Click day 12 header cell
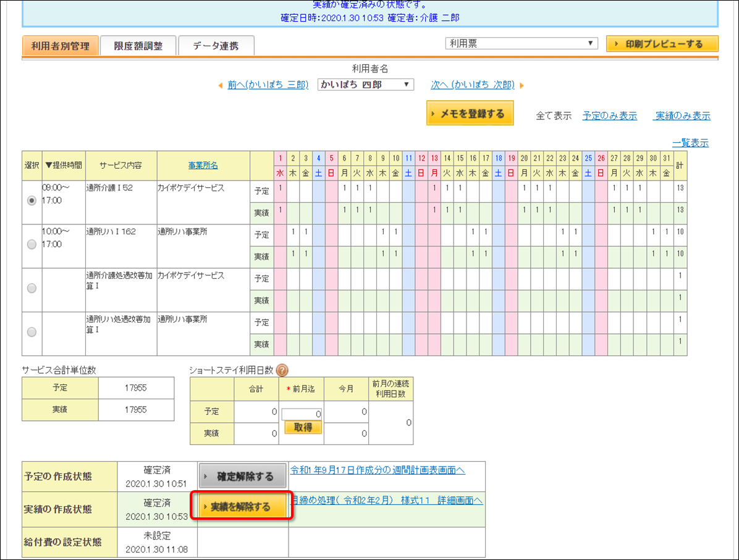This screenshot has width=739, height=560. (x=422, y=158)
